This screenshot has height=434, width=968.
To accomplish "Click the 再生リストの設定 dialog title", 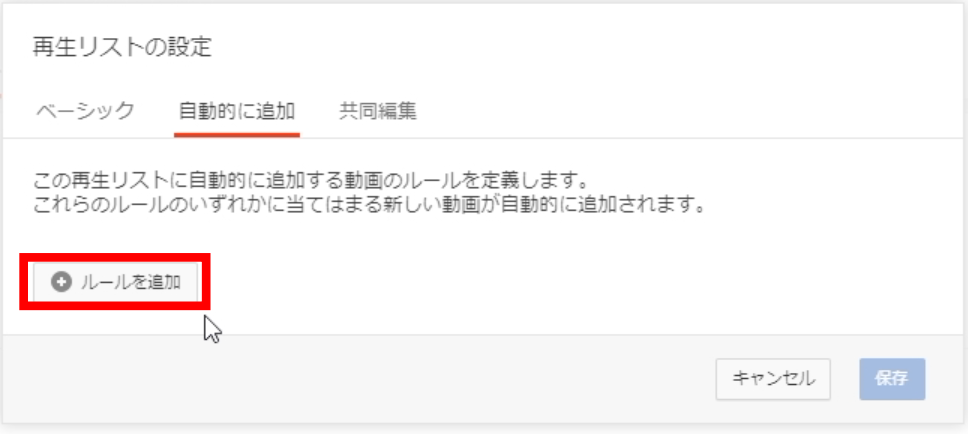I will 122,47.
